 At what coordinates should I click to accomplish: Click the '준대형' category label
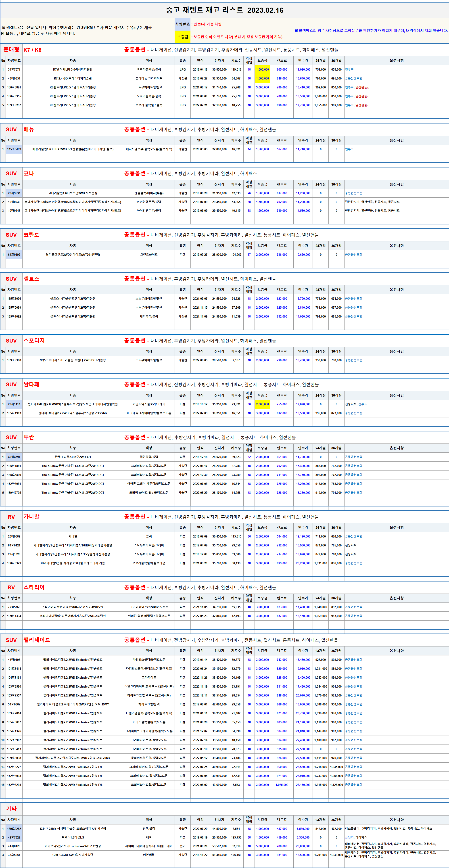tap(11, 50)
